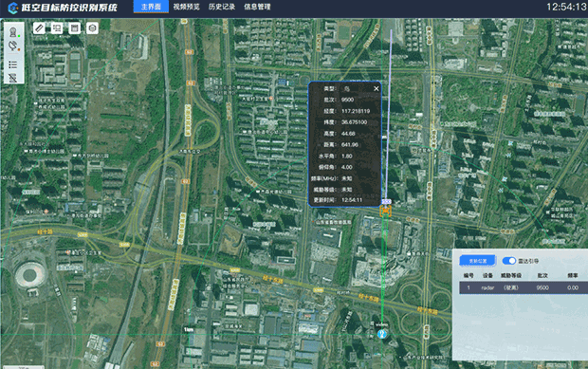
Task: Click the satellite dish icon in sidebar
Action: (13, 46)
